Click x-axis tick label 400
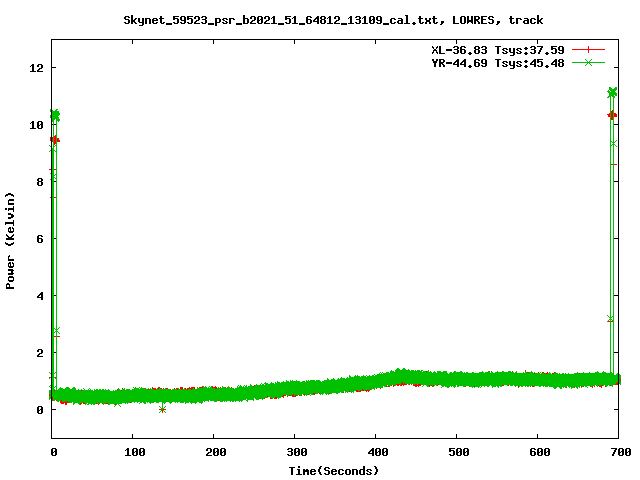This screenshot has width=640, height=480. pos(378,452)
